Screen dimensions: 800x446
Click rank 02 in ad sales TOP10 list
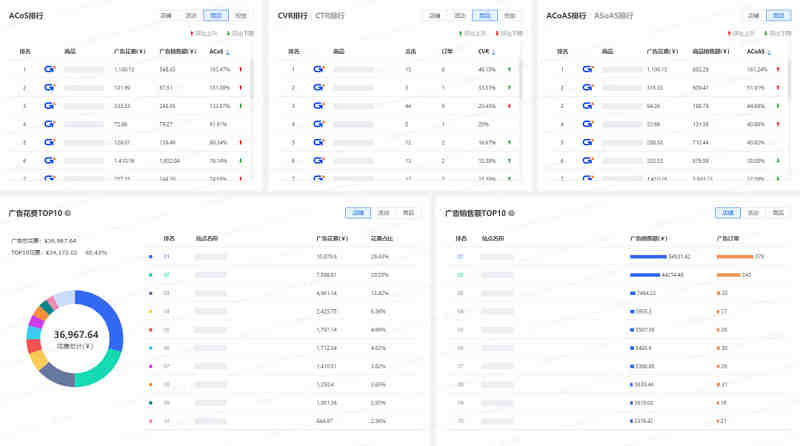(461, 274)
